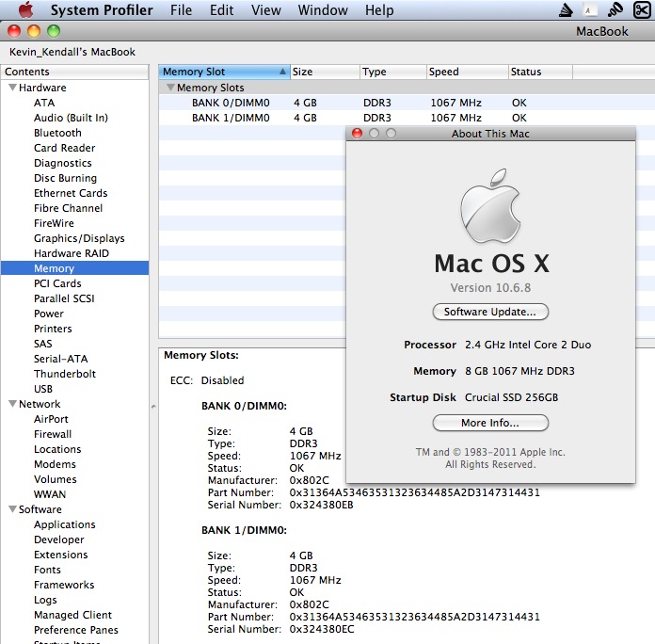Collapse the Memory Slots disclosure triangle
655x644 pixels.
point(170,88)
